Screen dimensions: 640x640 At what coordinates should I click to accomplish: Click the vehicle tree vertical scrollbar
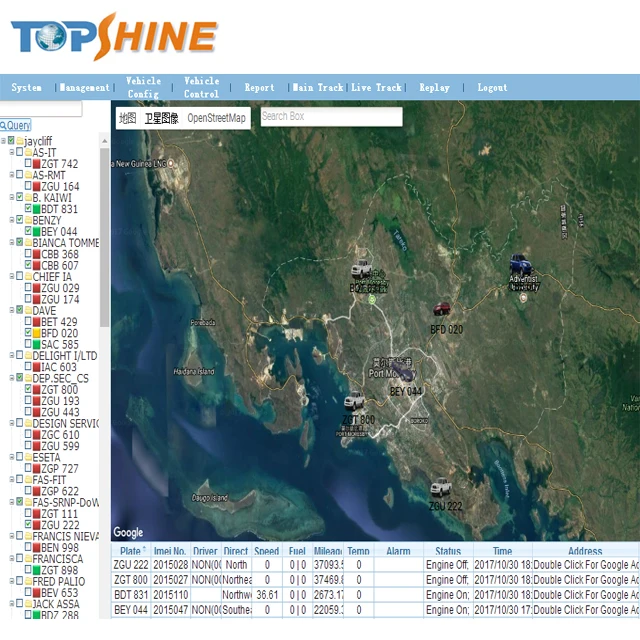[105, 250]
